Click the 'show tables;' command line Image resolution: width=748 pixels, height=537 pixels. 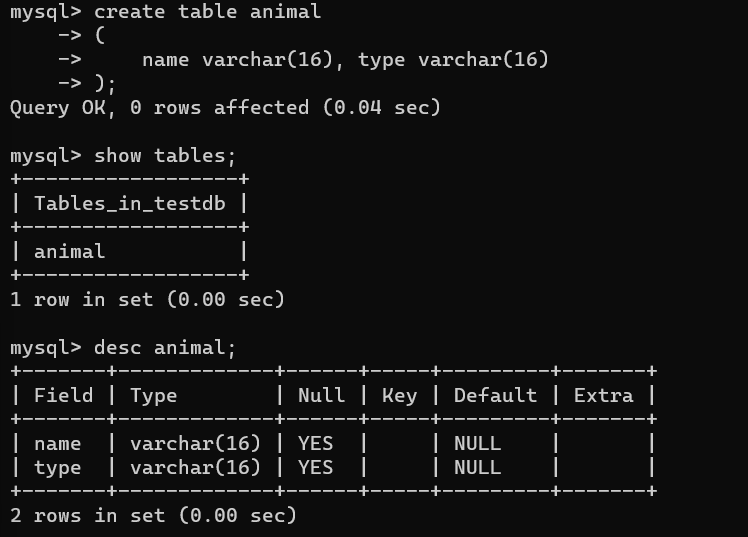123,156
